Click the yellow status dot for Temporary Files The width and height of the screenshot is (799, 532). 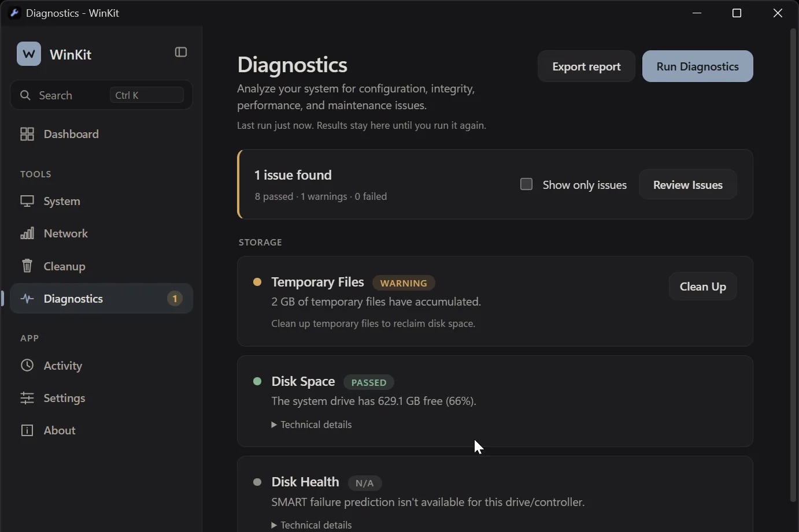click(x=257, y=282)
